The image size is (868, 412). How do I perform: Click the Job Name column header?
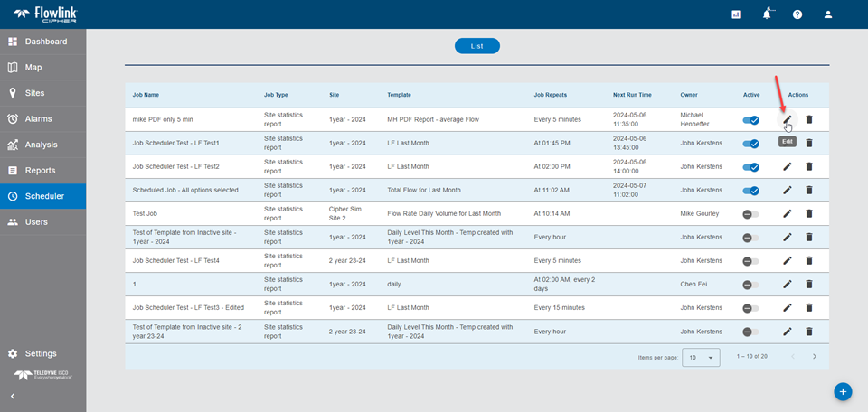146,95
